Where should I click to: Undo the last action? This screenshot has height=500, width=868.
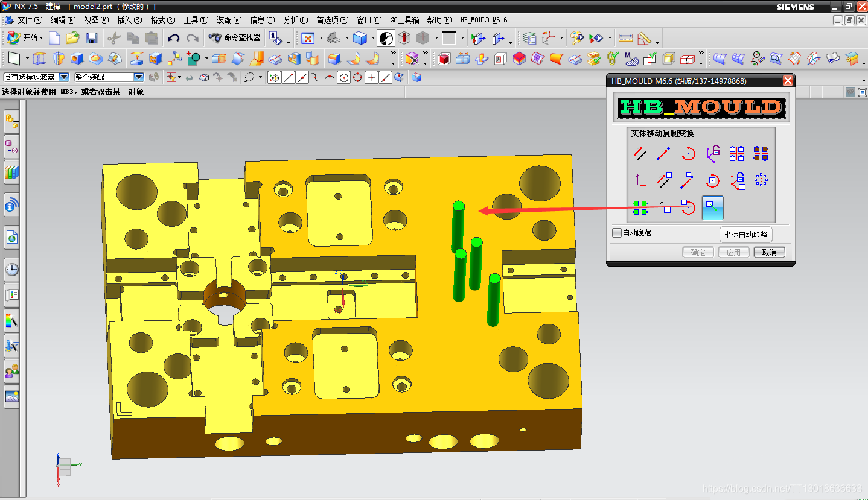coord(173,38)
